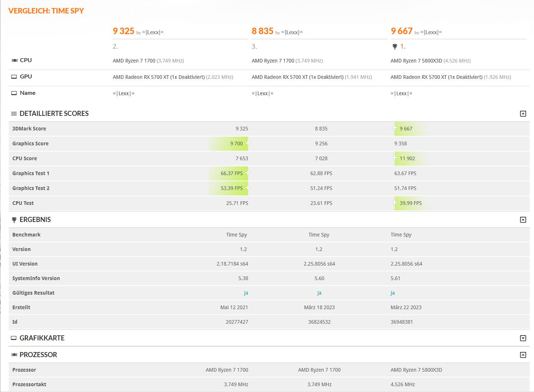Screen dimensions: 534x392
Task: Collapse the Prozessor section
Action: click(523, 355)
